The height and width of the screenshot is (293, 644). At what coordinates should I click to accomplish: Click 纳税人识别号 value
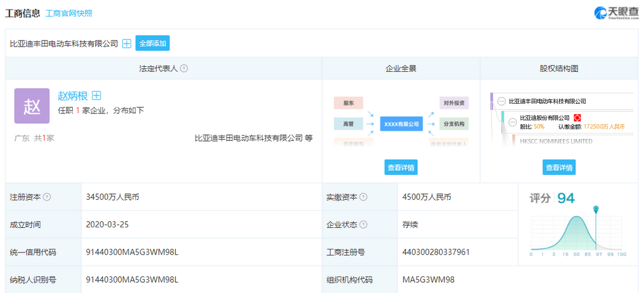point(132,280)
